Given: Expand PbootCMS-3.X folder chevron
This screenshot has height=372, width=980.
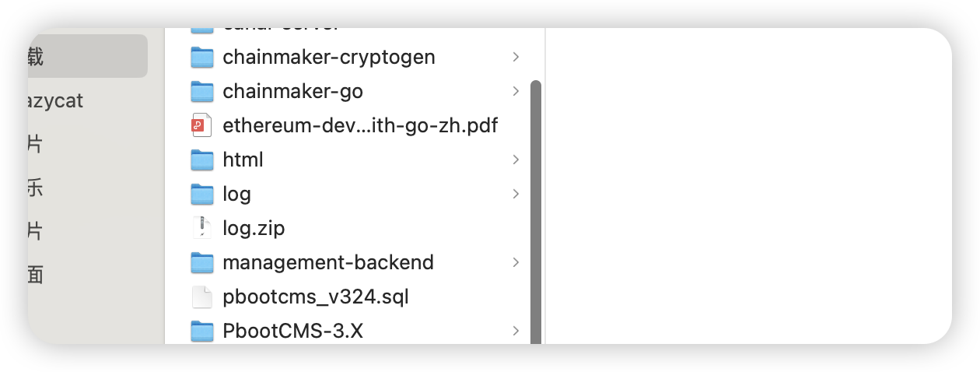Looking at the screenshot, I should point(516,331).
